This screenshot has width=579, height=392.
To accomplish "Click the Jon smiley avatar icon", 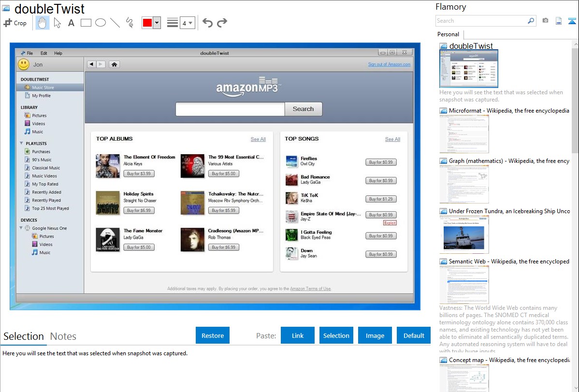I will click(24, 64).
